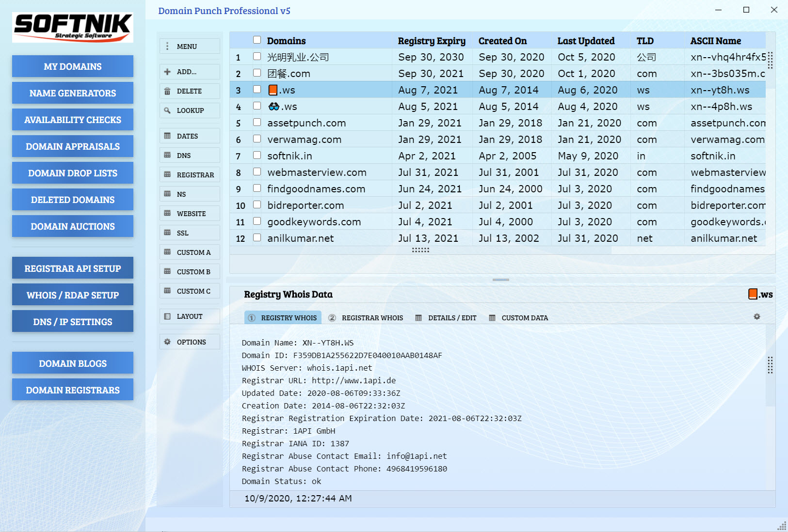This screenshot has height=532, width=788.
Task: Click the whois text vertical scrollbar
Action: [770, 365]
